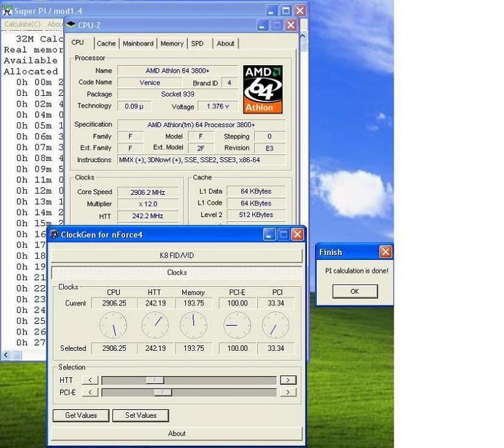Viewport: 504px width, 448px height.
Task: Switch to the Mainboard tab in CPU-Z
Action: coord(138,43)
